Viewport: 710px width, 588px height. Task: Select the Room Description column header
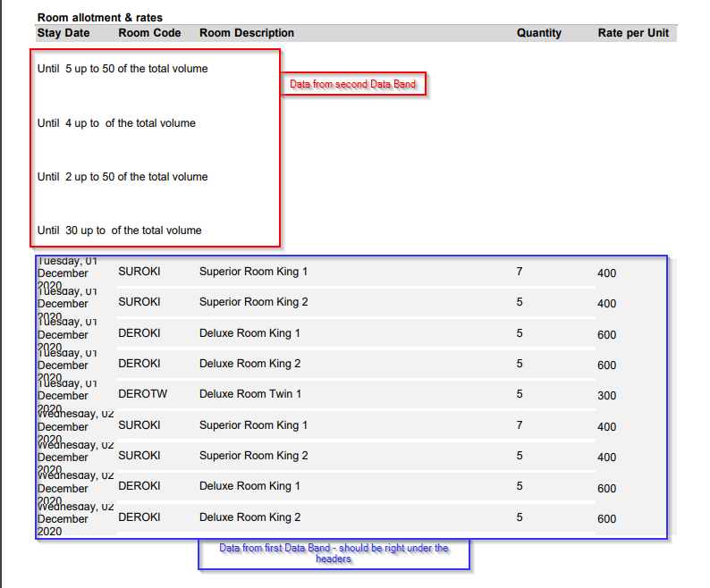[x=246, y=33]
